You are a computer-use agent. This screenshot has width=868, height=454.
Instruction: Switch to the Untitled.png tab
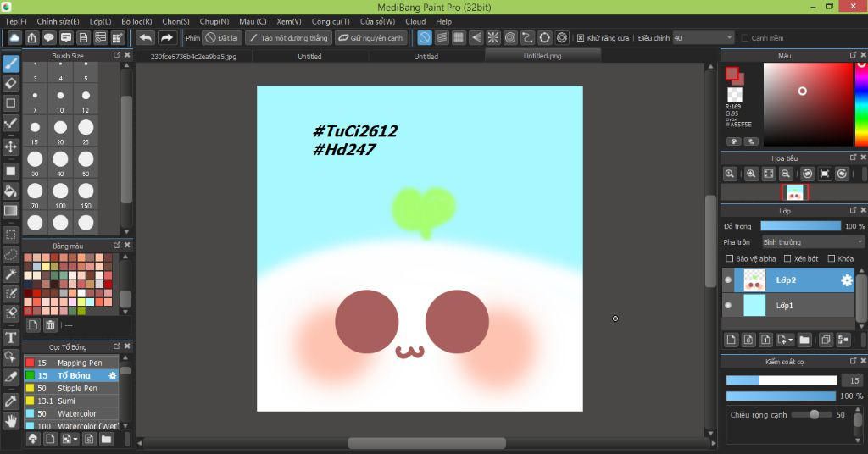click(542, 56)
